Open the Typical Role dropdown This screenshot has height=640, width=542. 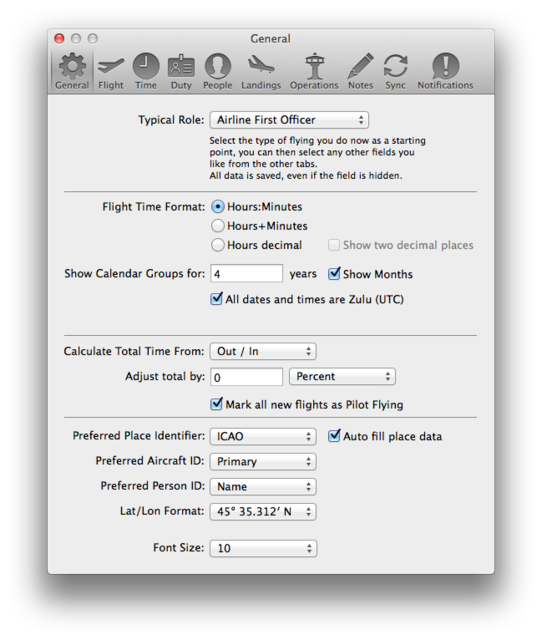click(x=289, y=120)
